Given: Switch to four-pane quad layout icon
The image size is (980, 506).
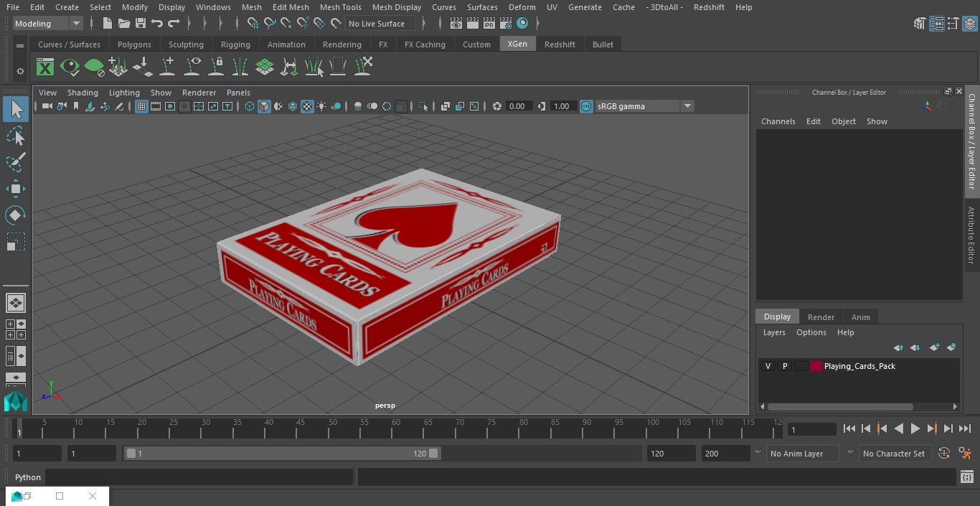Looking at the screenshot, I should tap(16, 329).
